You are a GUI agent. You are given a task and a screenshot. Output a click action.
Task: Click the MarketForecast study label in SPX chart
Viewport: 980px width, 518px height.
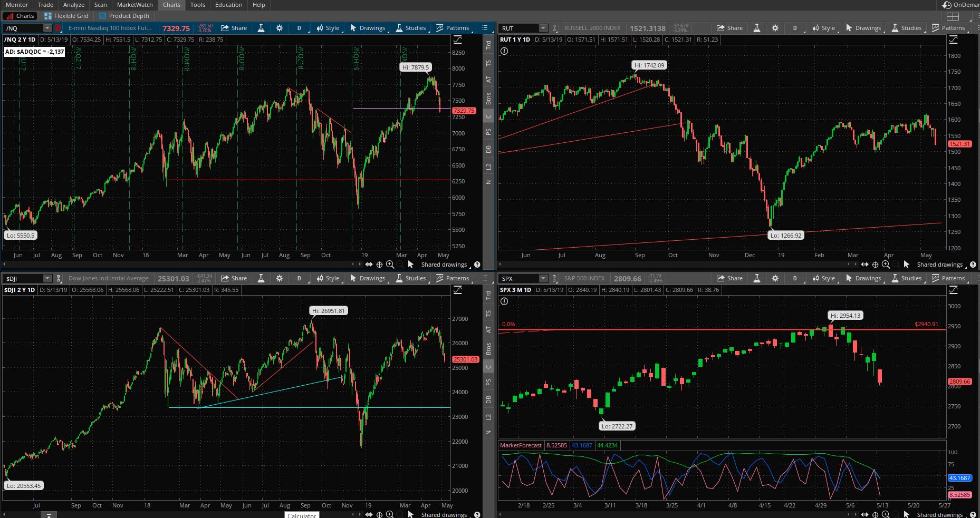click(x=521, y=445)
